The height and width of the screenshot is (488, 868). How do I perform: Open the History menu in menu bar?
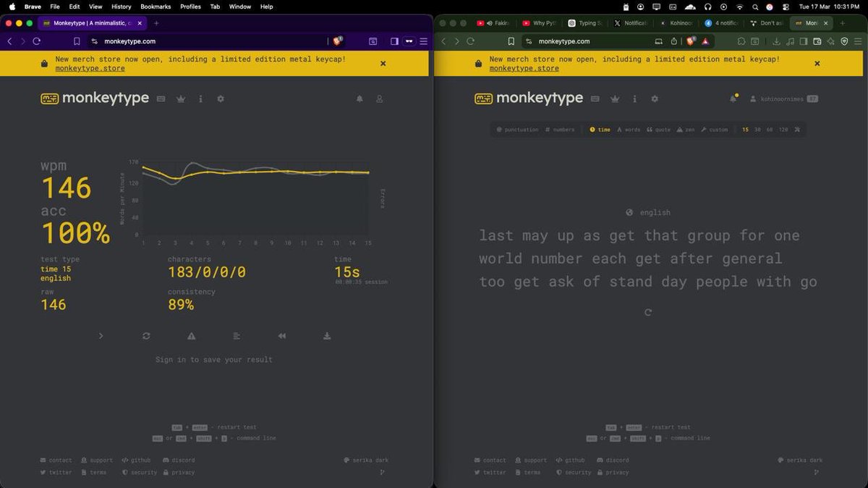pyautogui.click(x=122, y=7)
